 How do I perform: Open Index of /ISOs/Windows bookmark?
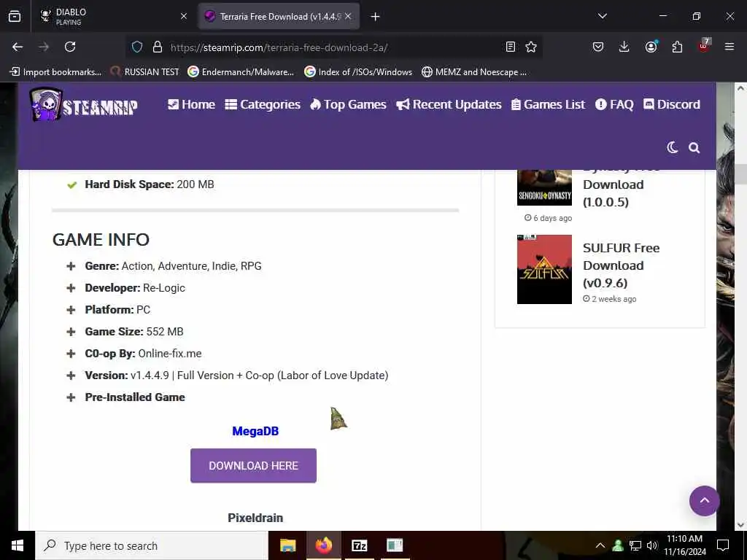[x=358, y=72]
